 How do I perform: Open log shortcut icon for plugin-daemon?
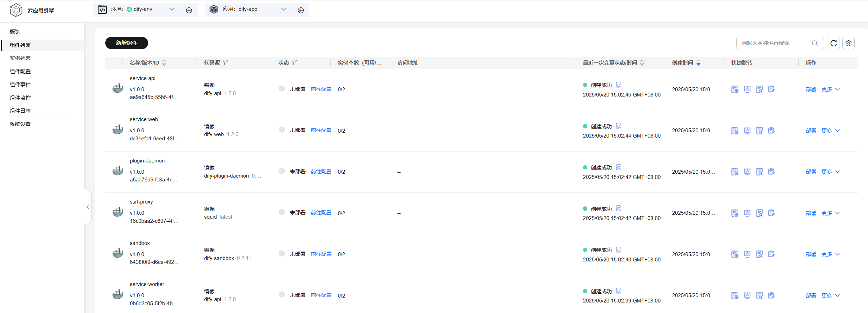[x=760, y=172]
